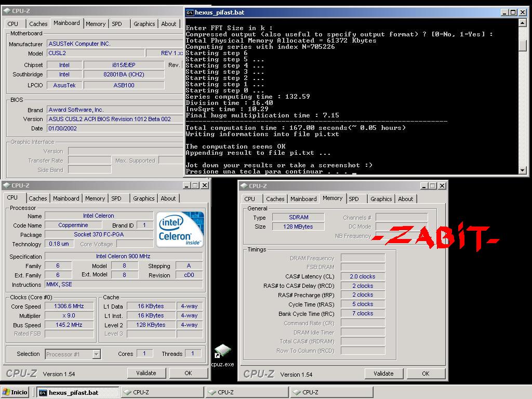This screenshot has width=532, height=399.
Task: Open About tab in Memory window
Action: click(406, 199)
